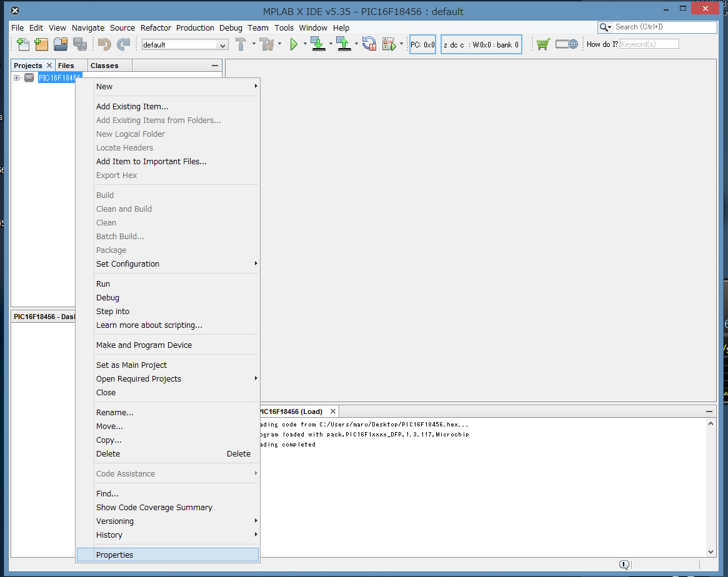Open the dropdown arrow beside the Run icon
Screen dimensions: 728x577
(x=304, y=44)
